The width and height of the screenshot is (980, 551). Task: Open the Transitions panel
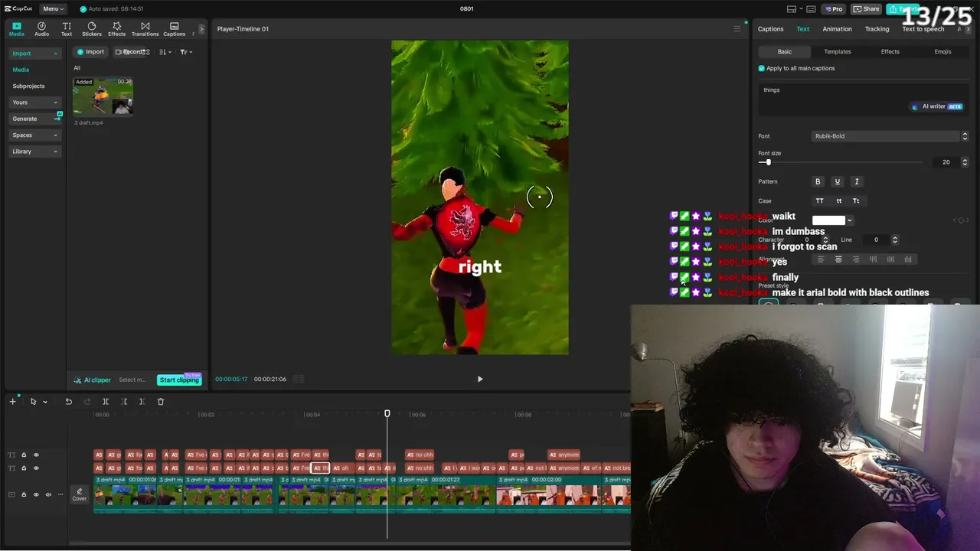click(145, 29)
